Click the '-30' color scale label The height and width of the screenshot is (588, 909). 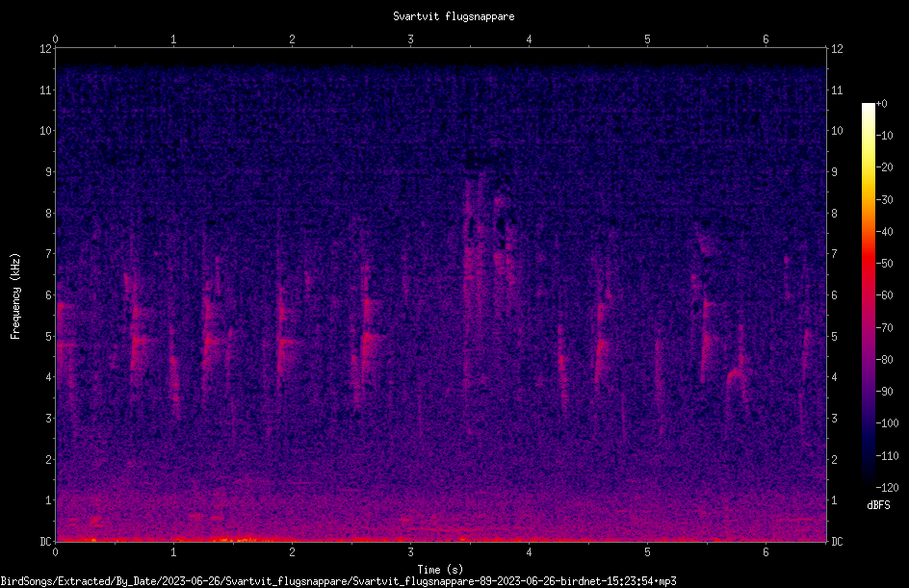(884, 200)
